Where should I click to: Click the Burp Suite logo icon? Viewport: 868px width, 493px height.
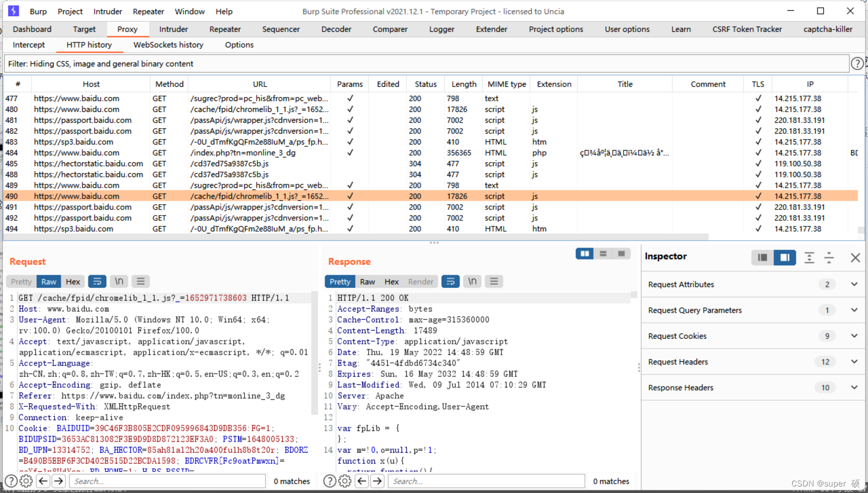click(x=14, y=11)
